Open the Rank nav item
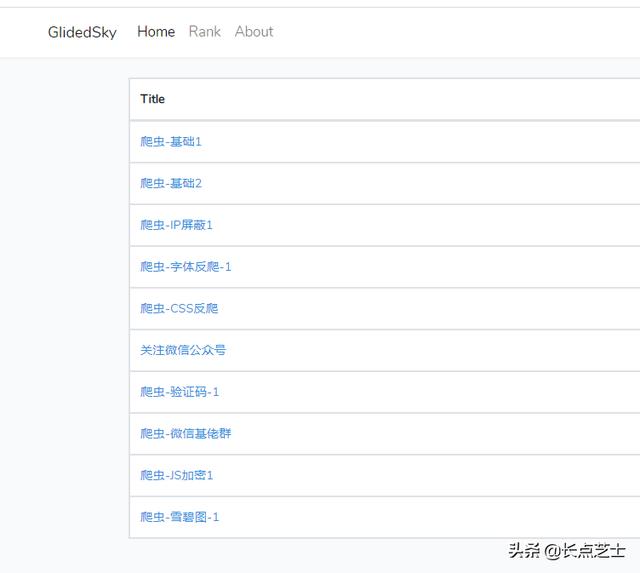 tap(204, 31)
